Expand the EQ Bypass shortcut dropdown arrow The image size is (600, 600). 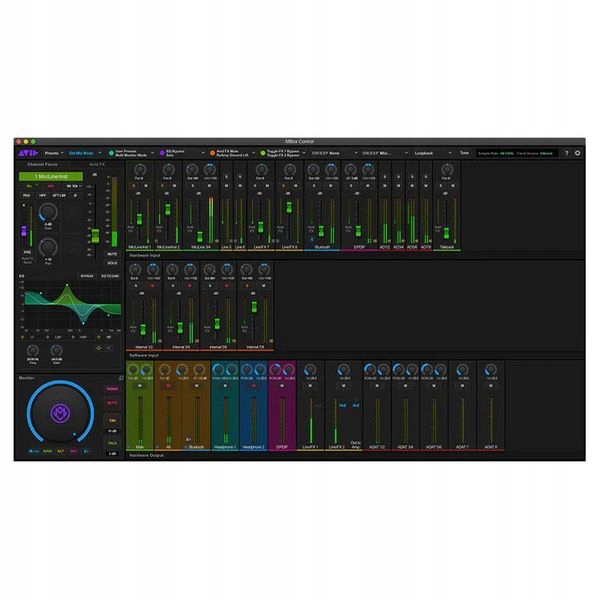[203, 153]
